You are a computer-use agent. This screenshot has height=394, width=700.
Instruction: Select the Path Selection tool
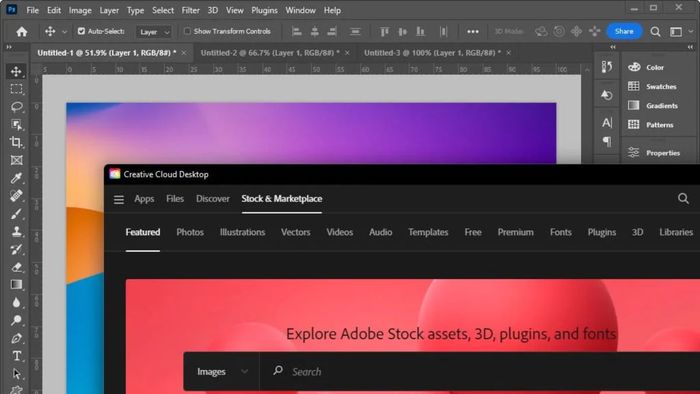point(17,373)
